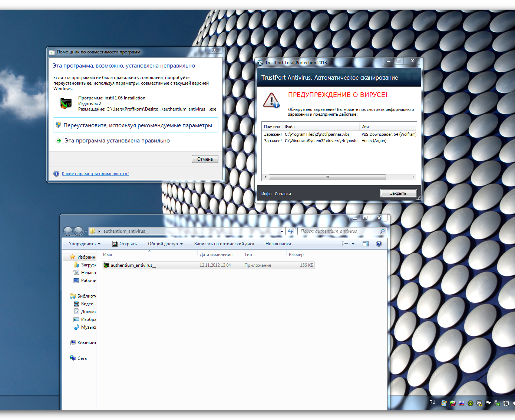
Task: Click Записать на оптический диск
Action: point(224,244)
